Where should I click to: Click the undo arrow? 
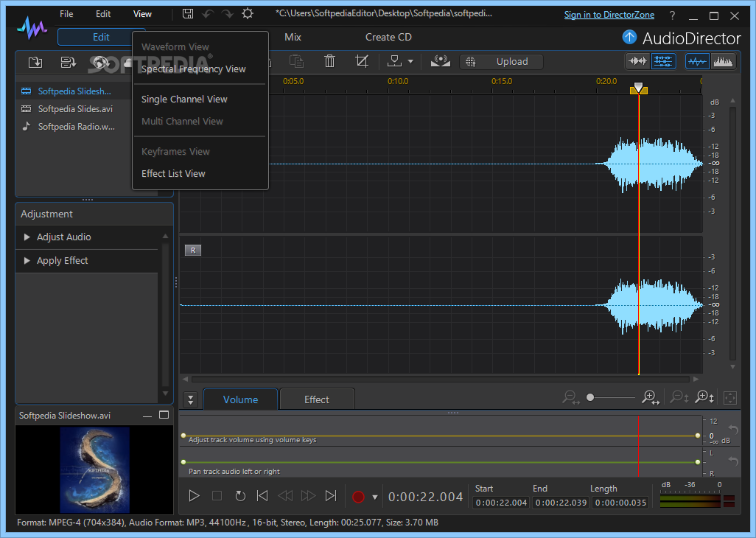coord(208,13)
